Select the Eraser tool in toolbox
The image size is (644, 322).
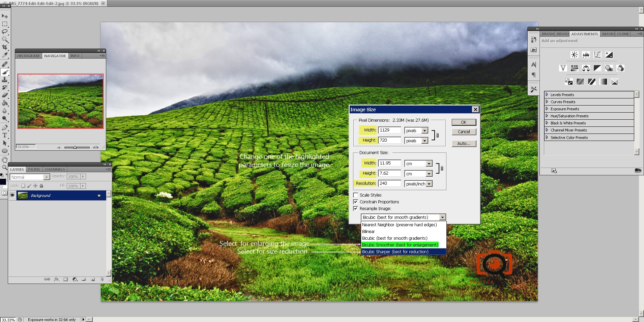[5, 95]
